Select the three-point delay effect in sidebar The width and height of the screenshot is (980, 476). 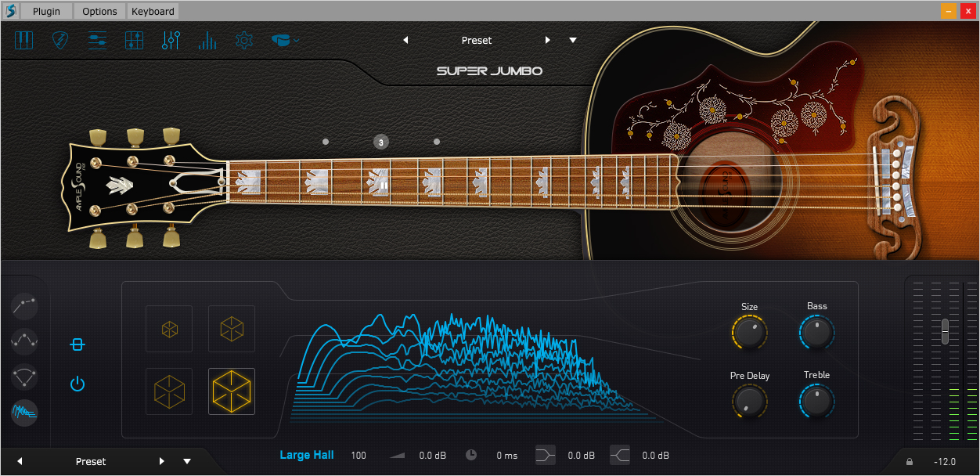(25, 376)
